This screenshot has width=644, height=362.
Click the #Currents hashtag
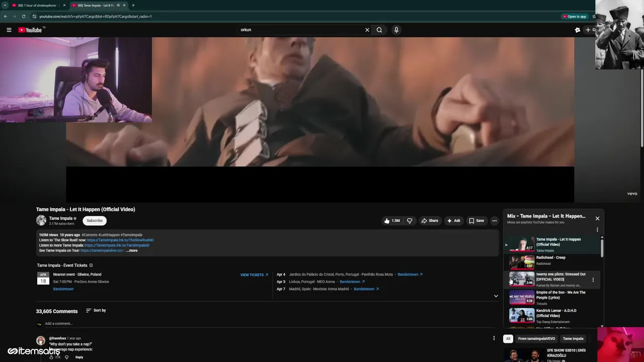[90, 235]
